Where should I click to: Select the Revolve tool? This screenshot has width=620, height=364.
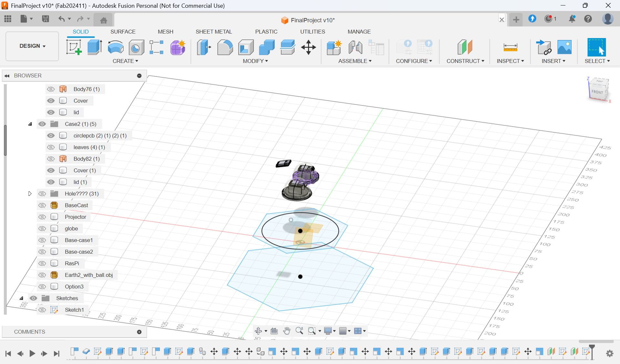[116, 47]
